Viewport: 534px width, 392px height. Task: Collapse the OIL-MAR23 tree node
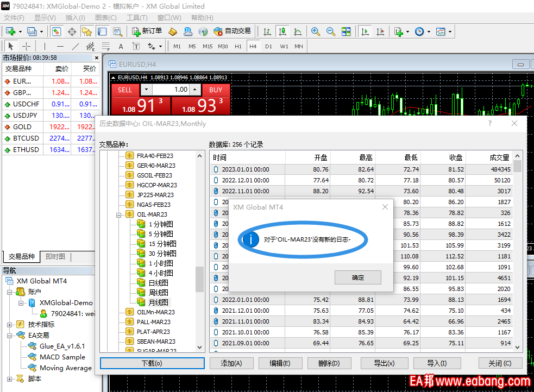pyautogui.click(x=118, y=214)
